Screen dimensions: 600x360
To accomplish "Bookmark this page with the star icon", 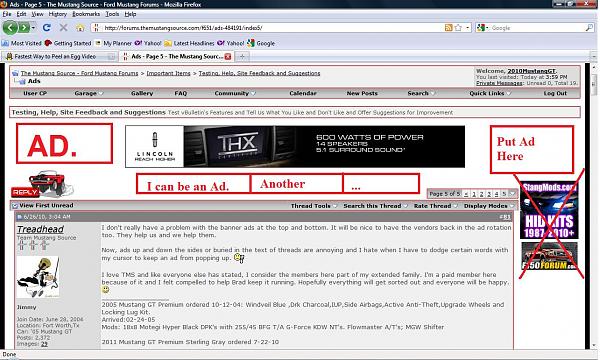I will coord(458,28).
